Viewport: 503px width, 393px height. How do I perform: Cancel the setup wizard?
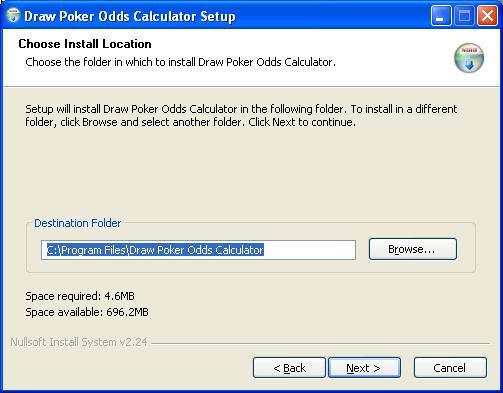pos(450,368)
